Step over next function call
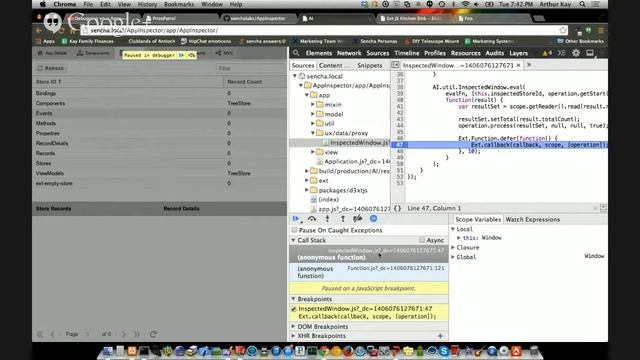The width and height of the screenshot is (640, 360). [x=312, y=219]
